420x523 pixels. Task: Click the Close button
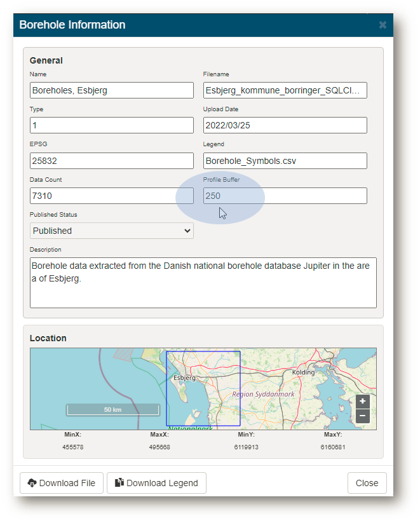(x=367, y=483)
